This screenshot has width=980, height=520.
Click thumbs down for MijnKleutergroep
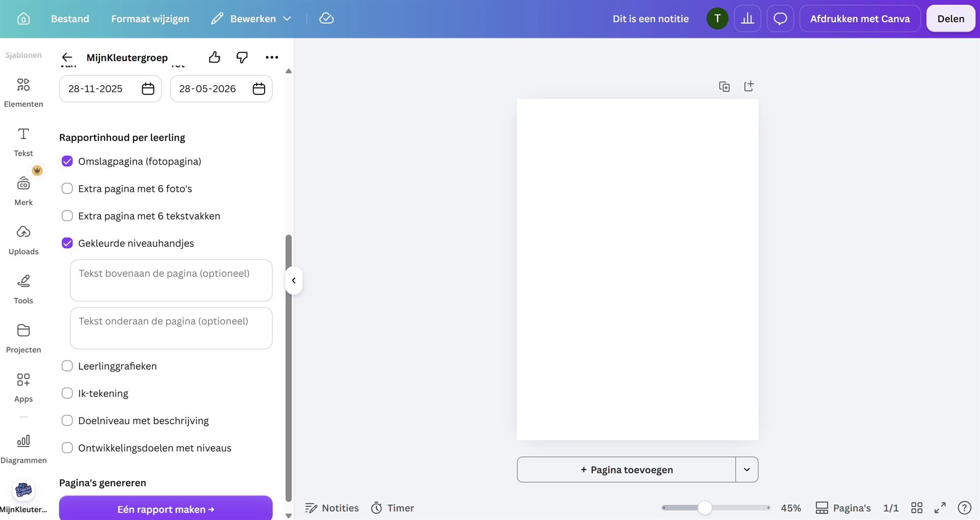click(242, 57)
